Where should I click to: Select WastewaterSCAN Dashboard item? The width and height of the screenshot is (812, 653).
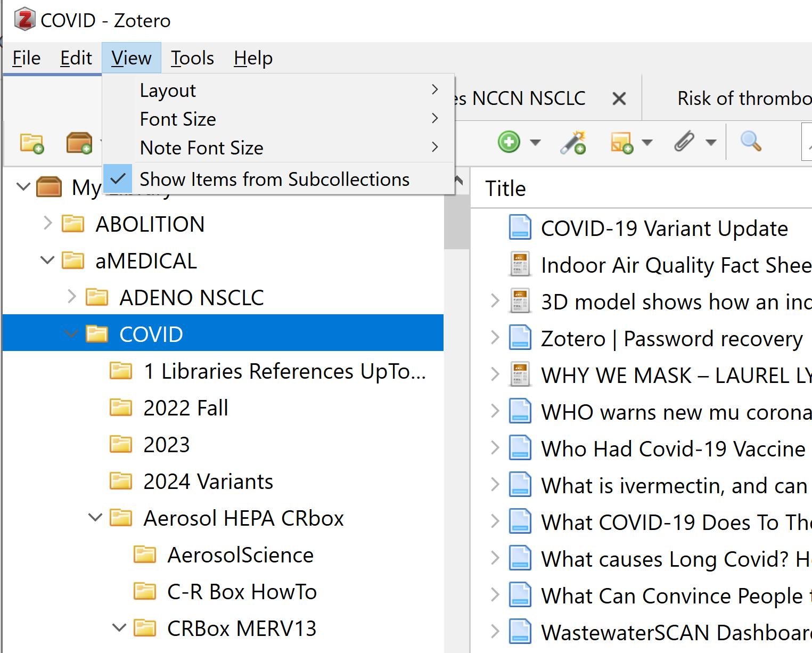(642, 632)
